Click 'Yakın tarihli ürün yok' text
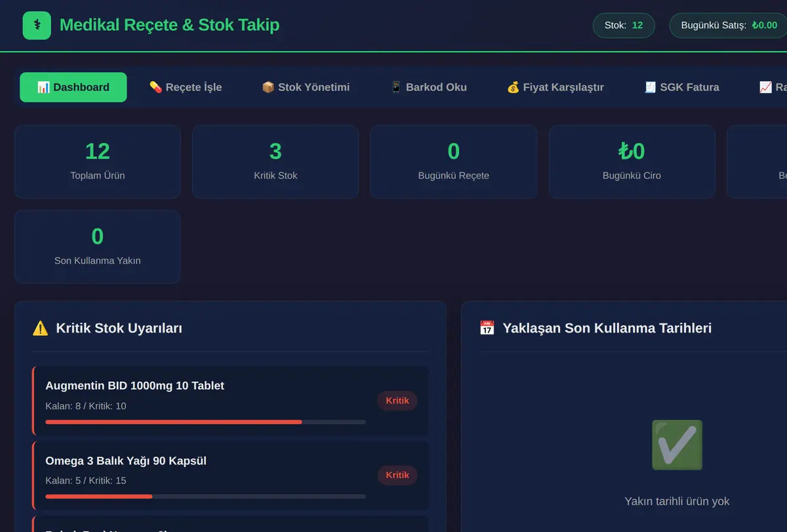The image size is (787, 532). click(677, 501)
